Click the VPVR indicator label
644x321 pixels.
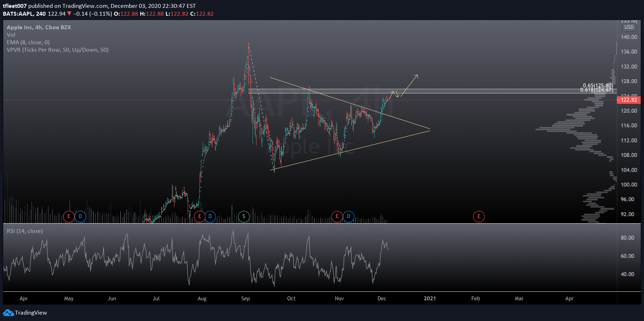pyautogui.click(x=57, y=50)
